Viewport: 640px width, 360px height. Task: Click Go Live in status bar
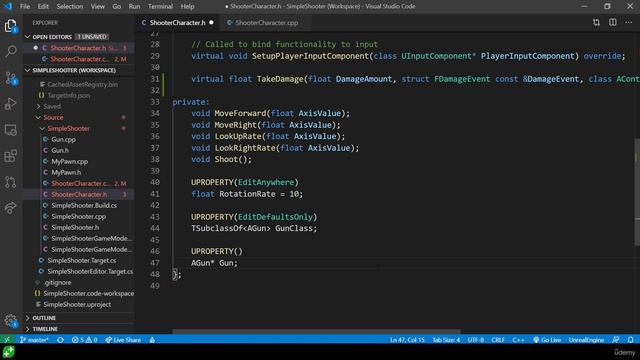click(547, 340)
